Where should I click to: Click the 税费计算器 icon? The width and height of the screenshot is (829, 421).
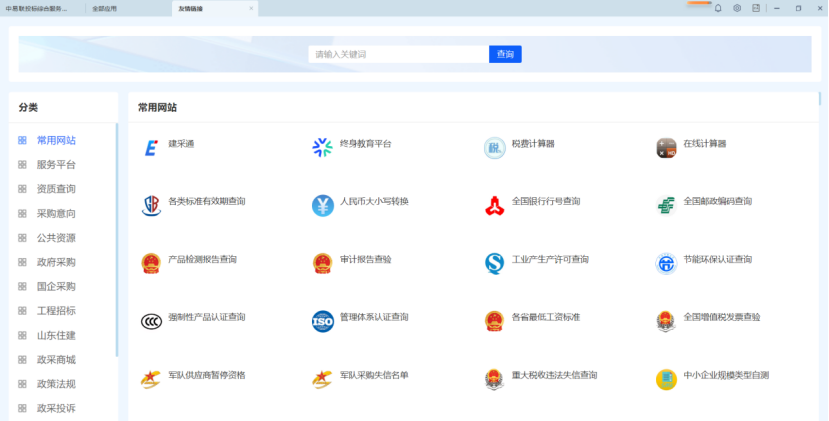click(494, 148)
